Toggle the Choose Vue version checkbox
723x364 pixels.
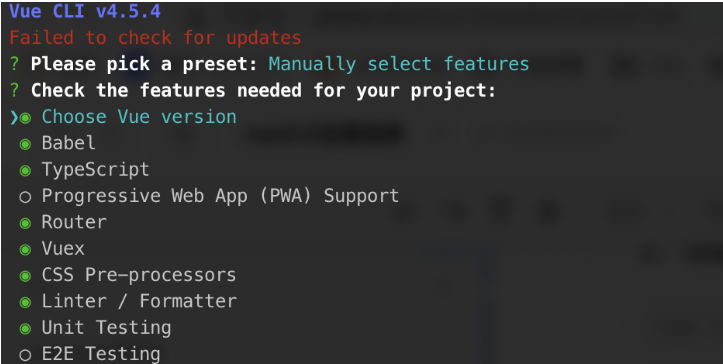[25, 118]
